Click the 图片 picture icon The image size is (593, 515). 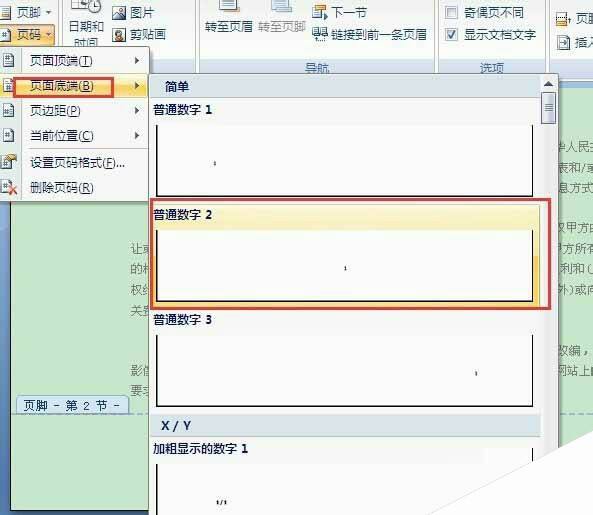(119, 13)
